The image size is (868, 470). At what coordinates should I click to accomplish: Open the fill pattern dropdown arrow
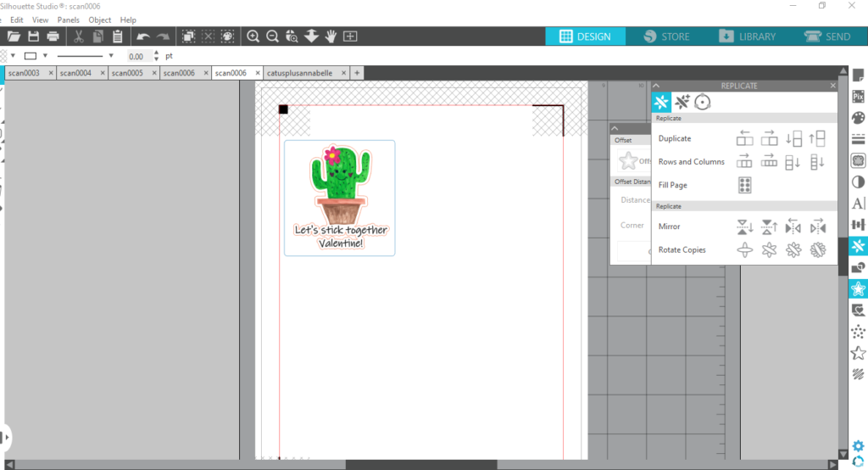(x=13, y=56)
